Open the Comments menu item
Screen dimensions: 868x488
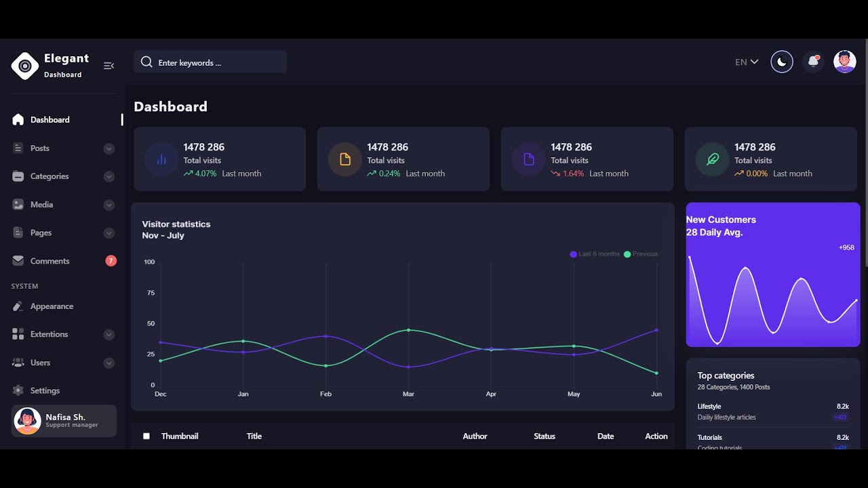64,261
